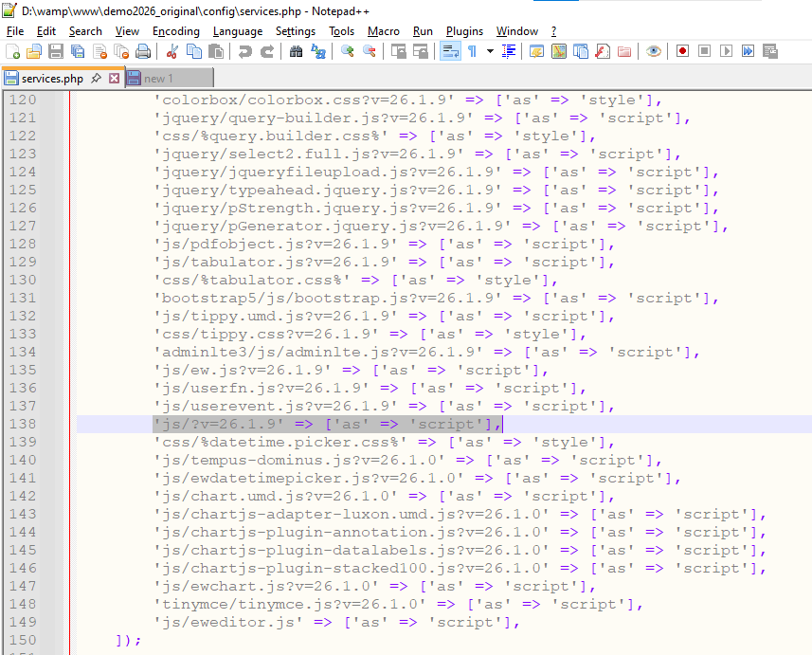The width and height of the screenshot is (812, 655).
Task: Save the current file via the toolbar
Action: [x=56, y=51]
